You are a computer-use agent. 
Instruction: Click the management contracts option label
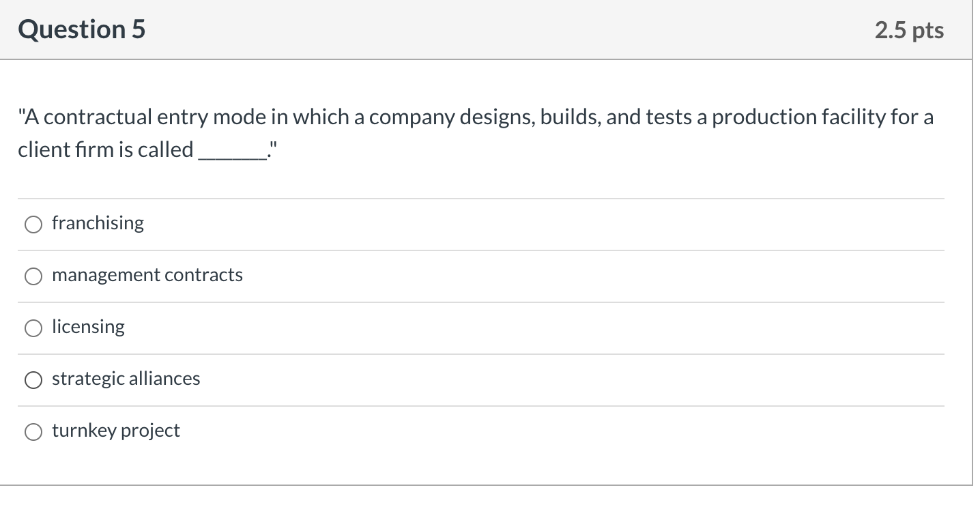pos(147,276)
